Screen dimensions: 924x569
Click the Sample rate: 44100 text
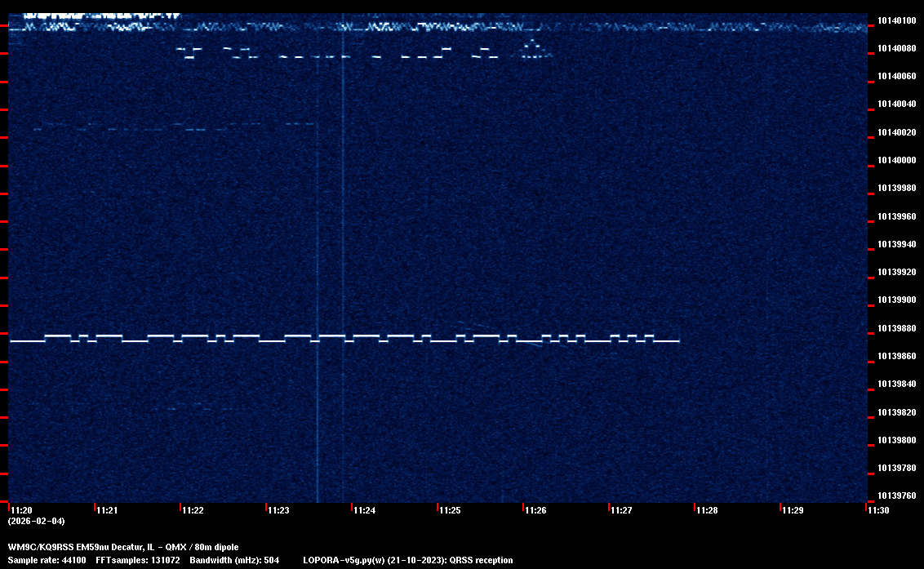click(46, 560)
